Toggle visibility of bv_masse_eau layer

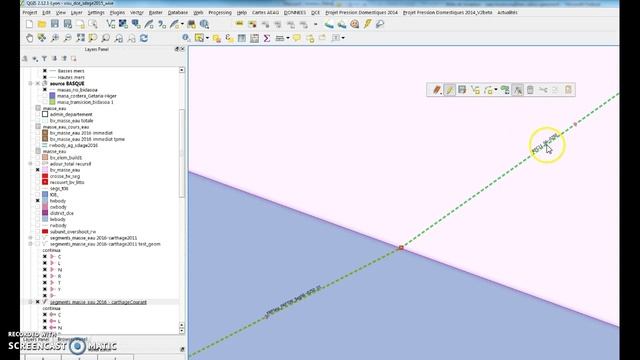pos(38,170)
